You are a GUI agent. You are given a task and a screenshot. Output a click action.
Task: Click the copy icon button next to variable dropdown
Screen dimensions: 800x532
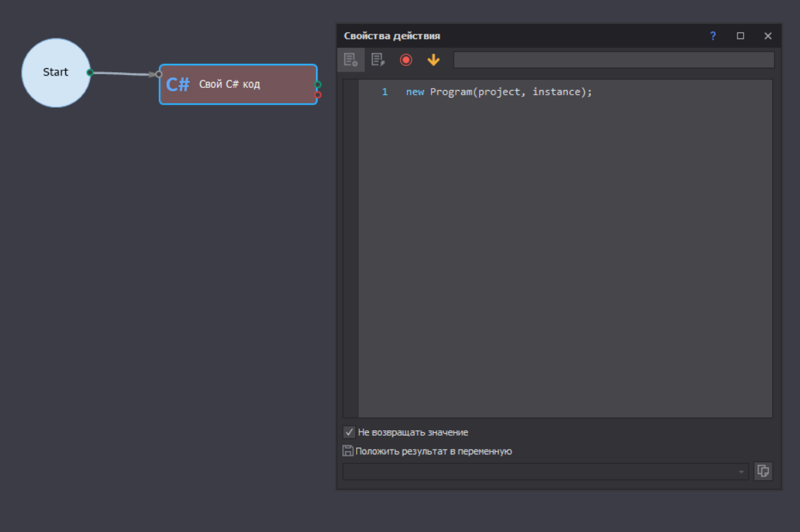click(763, 471)
